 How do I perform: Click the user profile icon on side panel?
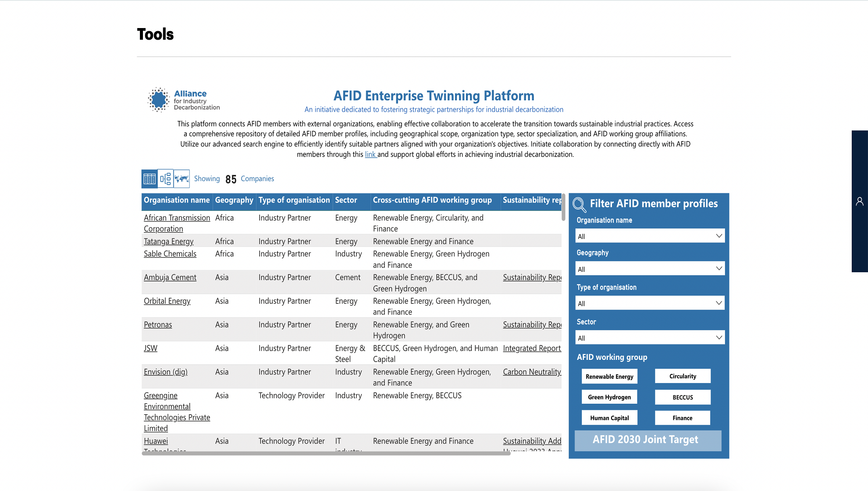pyautogui.click(x=859, y=201)
